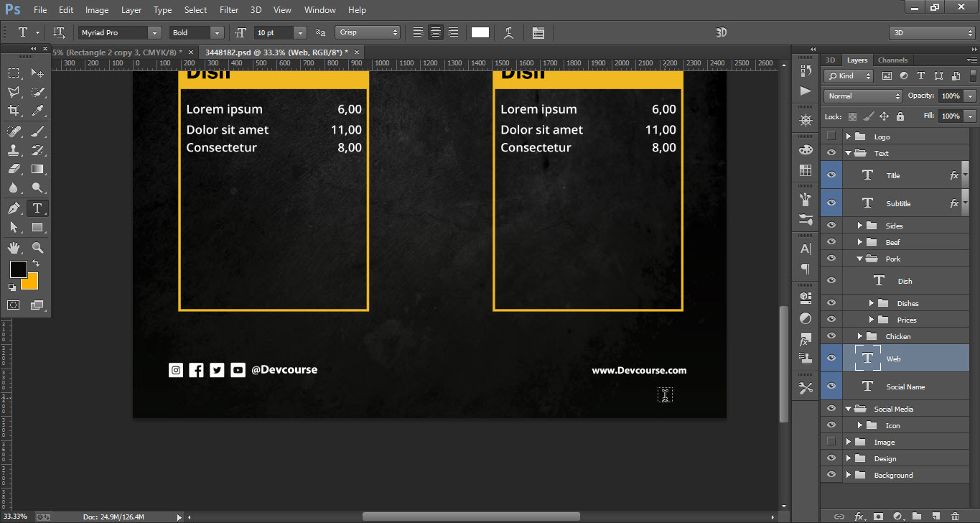This screenshot has height=523, width=980.
Task: Show the Logo group by enabling its eye
Action: coord(831,136)
